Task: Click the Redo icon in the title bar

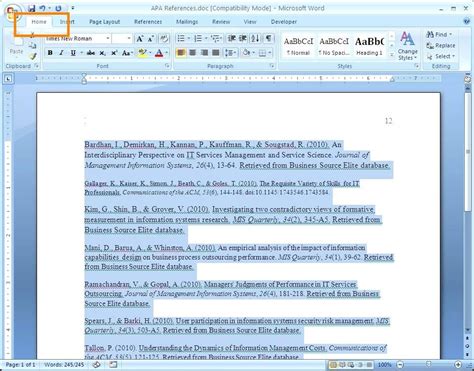Action: (58, 8)
